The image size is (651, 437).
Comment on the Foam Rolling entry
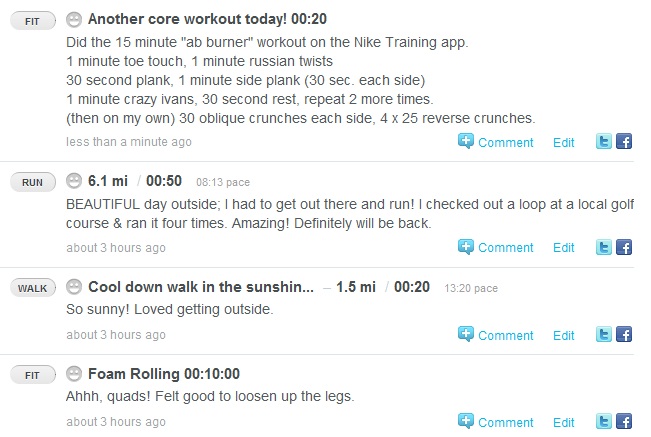(x=496, y=421)
